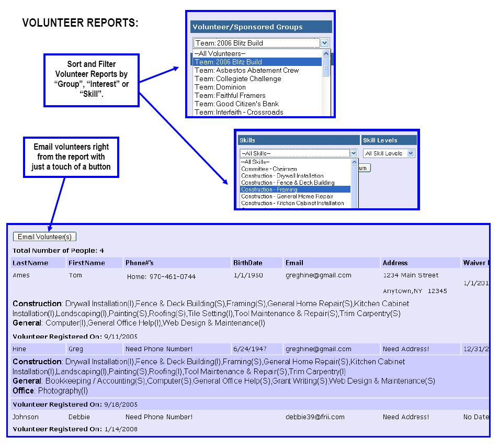The image size is (499, 448).
Task: Click the "Debbie" first name cell
Action: (79, 417)
